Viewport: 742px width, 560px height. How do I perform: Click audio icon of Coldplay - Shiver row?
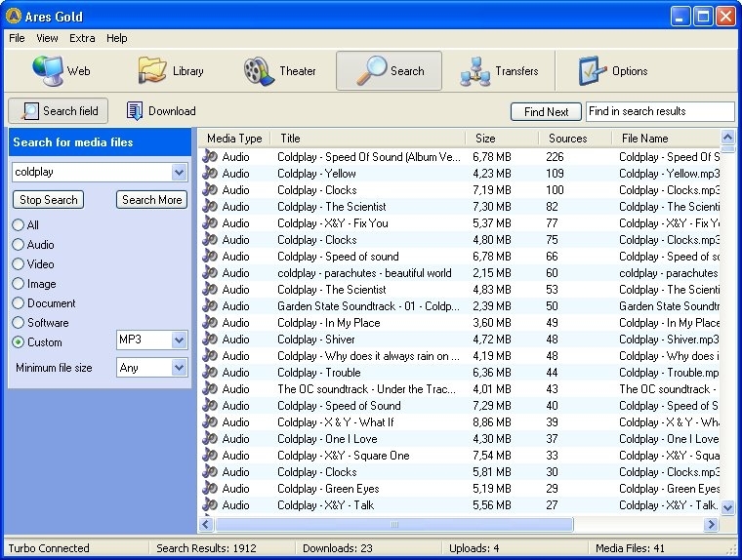(210, 339)
